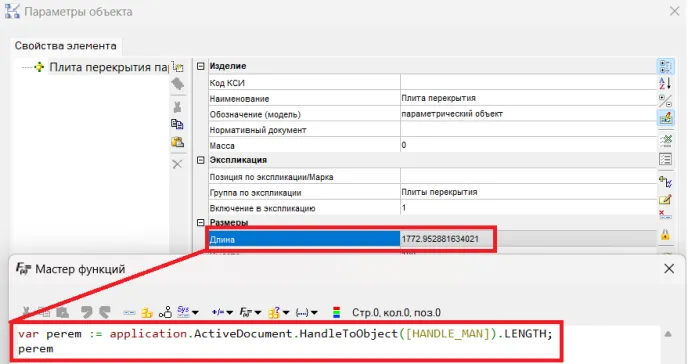Click the delete parameter red X icon
This screenshot has width=688, height=364.
(665, 214)
